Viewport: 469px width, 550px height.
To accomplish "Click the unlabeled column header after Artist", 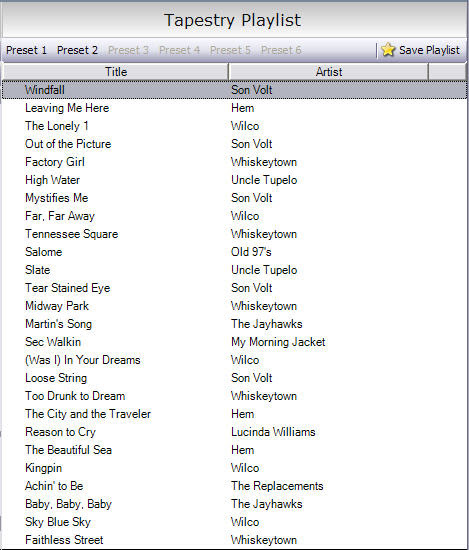I will [448, 72].
